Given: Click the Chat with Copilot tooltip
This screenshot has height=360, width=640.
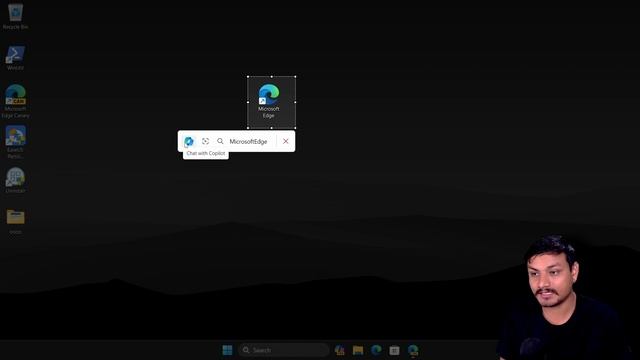Looking at the screenshot, I should 206,153.
